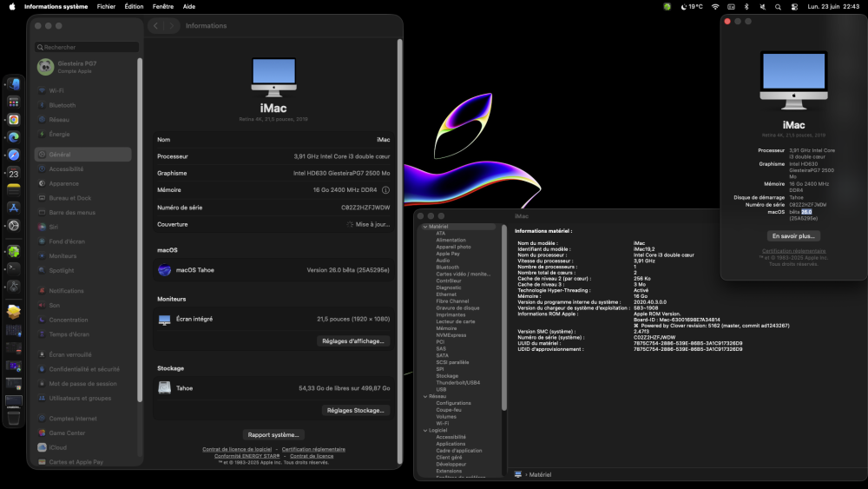Click the Réglages Stockage button

click(355, 410)
